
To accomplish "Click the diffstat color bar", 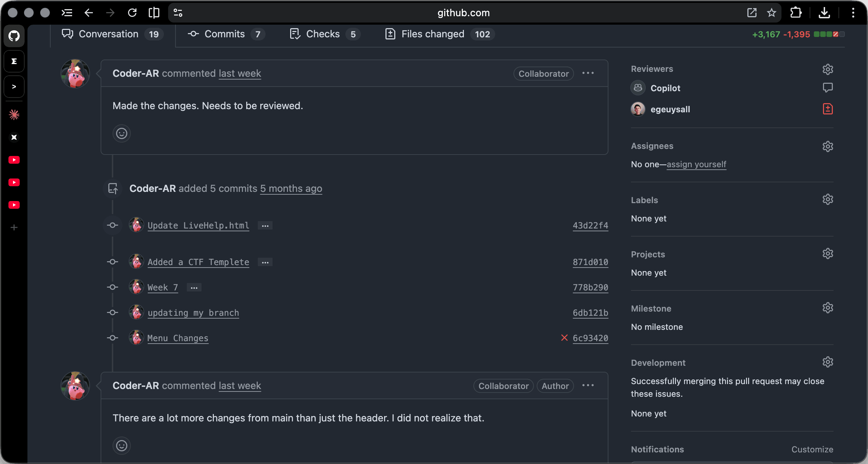I will [829, 34].
